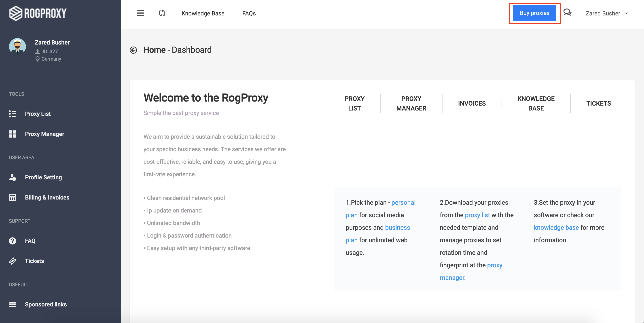Screen dimensions: 644x323
Task: Click Zared Busher's avatar picture
Action: pos(17,47)
